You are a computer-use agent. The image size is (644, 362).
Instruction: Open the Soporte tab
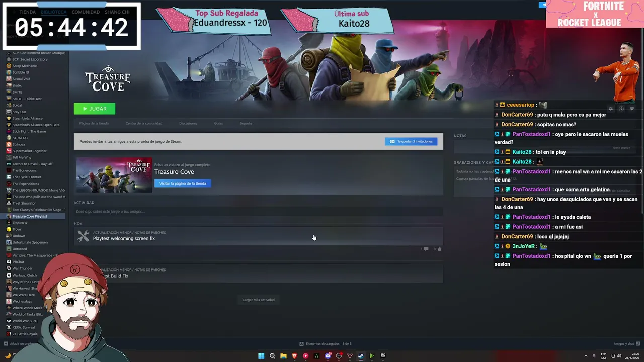click(x=246, y=123)
